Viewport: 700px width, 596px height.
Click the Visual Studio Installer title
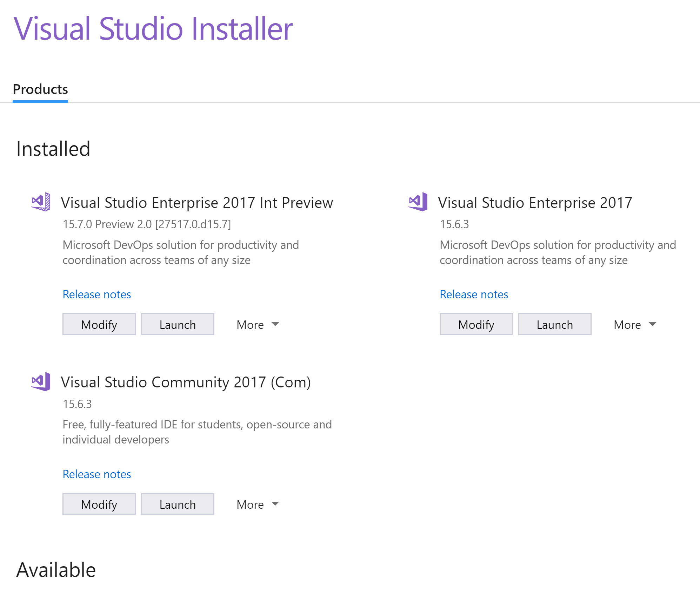[153, 29]
